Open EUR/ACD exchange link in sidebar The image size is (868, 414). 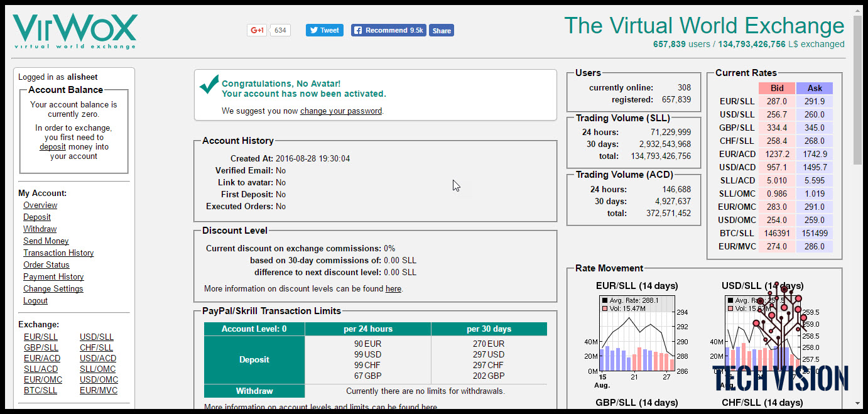(43, 359)
